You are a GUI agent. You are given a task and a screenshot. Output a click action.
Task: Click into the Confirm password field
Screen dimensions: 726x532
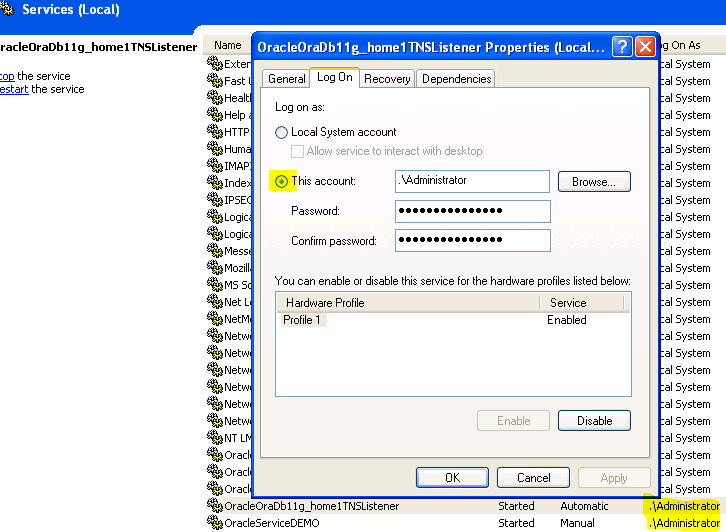click(472, 240)
